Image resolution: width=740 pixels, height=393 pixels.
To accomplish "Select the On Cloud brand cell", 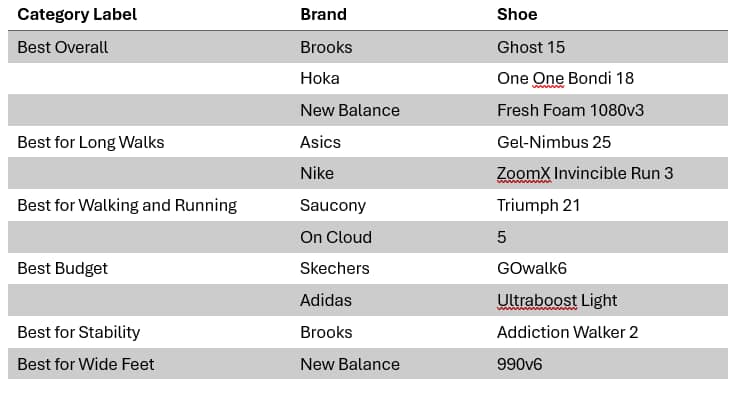I will point(336,237).
